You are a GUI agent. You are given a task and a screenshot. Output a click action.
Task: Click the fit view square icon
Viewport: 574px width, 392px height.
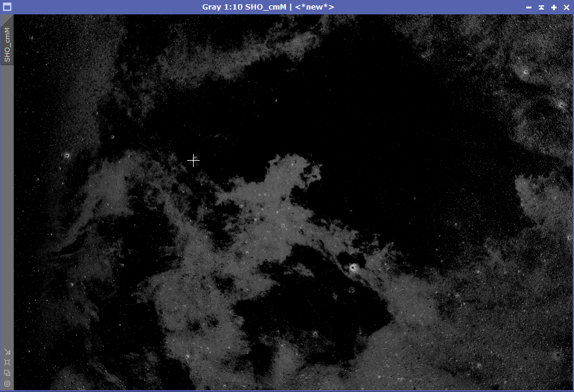7,362
